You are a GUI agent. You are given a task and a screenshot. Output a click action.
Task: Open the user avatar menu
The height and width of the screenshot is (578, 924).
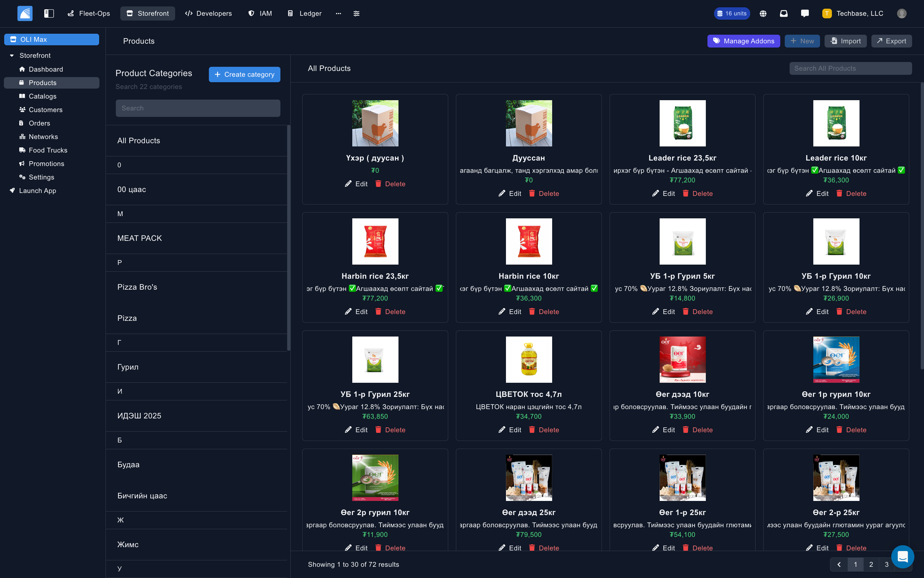[x=902, y=13]
